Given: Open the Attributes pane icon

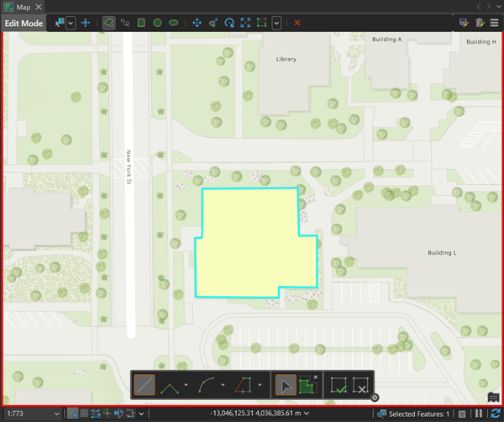Looking at the screenshot, I should click(x=464, y=23).
